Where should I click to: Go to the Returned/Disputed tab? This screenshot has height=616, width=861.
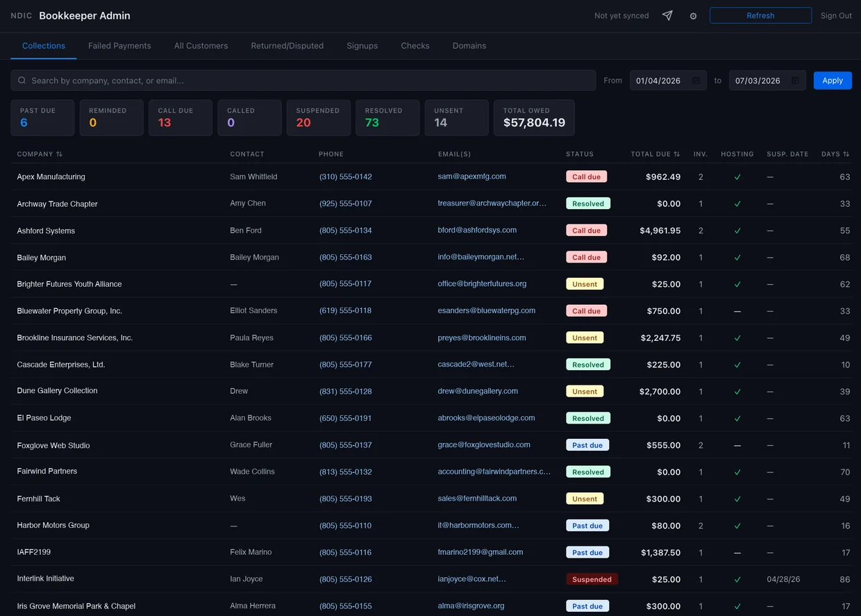287,46
